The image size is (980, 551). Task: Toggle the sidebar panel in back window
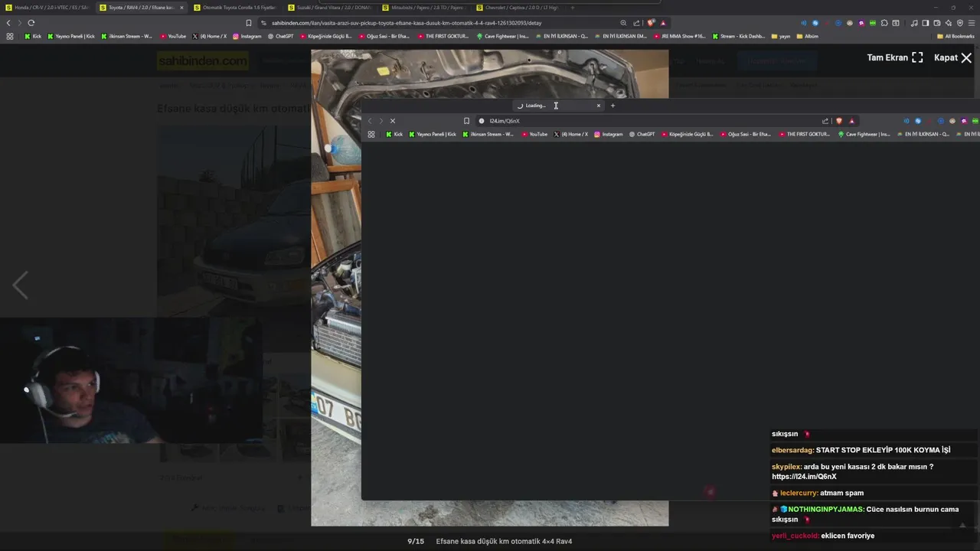pos(926,23)
